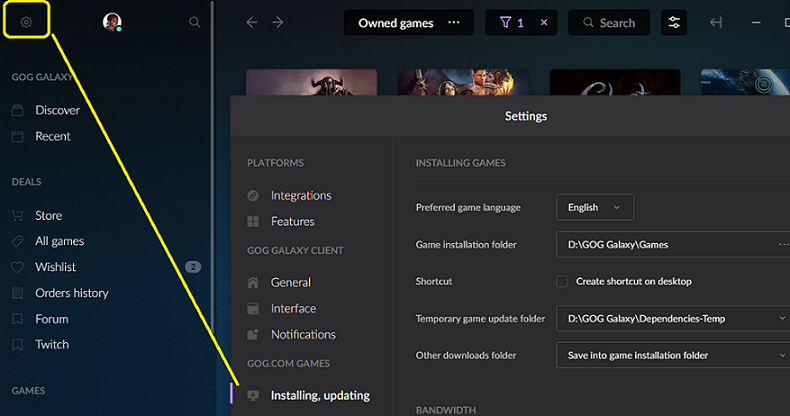Enable Create shortcut on desktop checkbox

[x=562, y=281]
